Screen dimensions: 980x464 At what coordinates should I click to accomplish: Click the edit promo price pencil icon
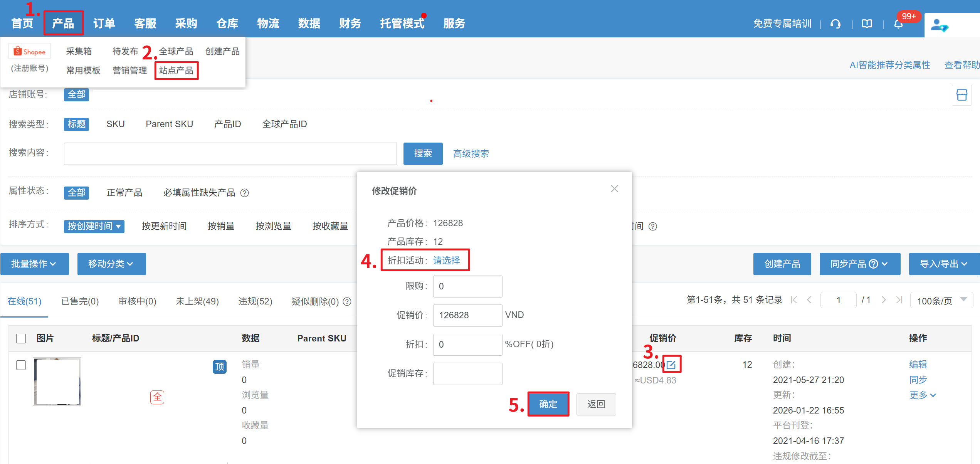671,364
